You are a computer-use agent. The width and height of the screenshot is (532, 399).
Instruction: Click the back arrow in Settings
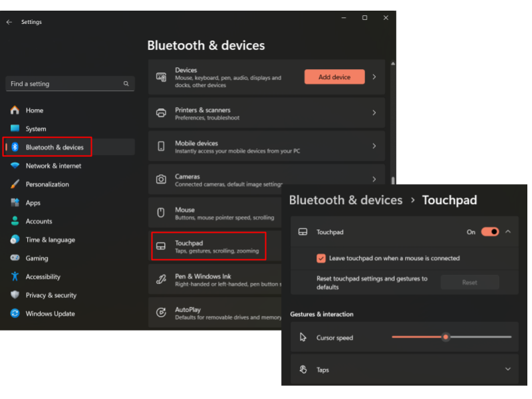click(9, 22)
